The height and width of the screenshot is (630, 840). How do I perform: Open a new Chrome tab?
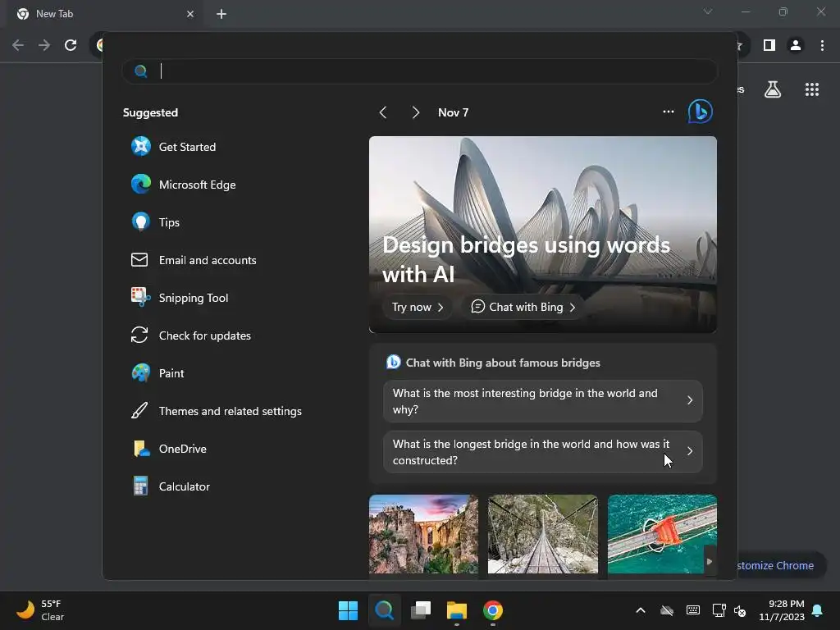221,14
